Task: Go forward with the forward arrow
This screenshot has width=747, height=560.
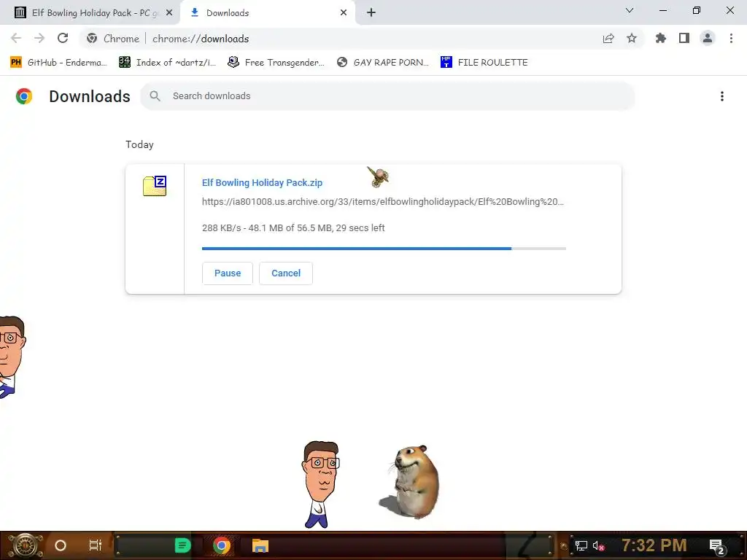Action: pyautogui.click(x=39, y=39)
